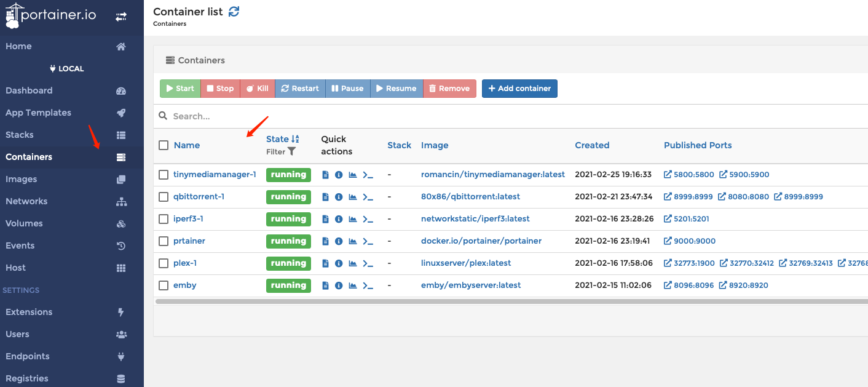The height and width of the screenshot is (387, 868).
Task: Open stats icon for qbittorrent-1
Action: pos(353,197)
